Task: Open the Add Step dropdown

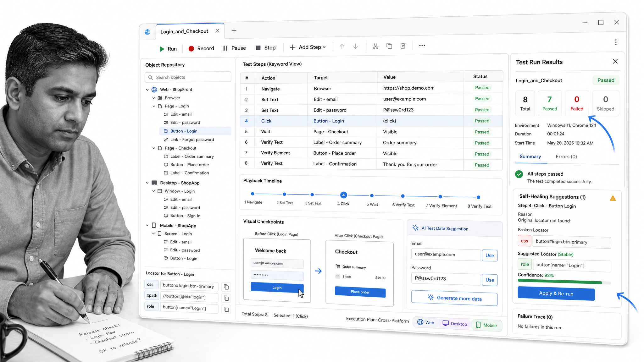Action: tap(308, 47)
